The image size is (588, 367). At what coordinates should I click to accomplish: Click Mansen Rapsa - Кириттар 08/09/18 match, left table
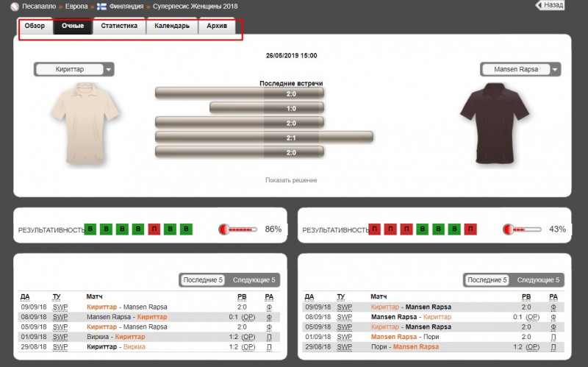(x=126, y=317)
